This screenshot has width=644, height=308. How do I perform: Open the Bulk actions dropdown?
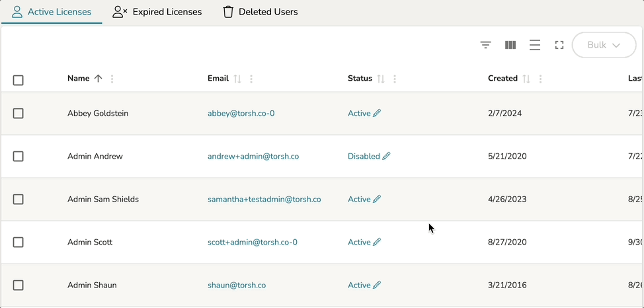point(603,45)
